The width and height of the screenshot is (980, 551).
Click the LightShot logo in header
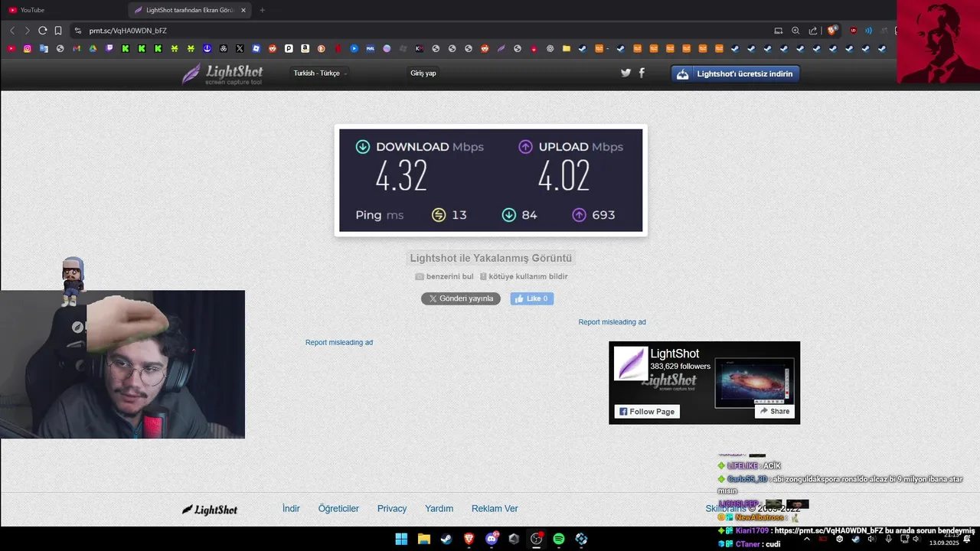coord(223,73)
